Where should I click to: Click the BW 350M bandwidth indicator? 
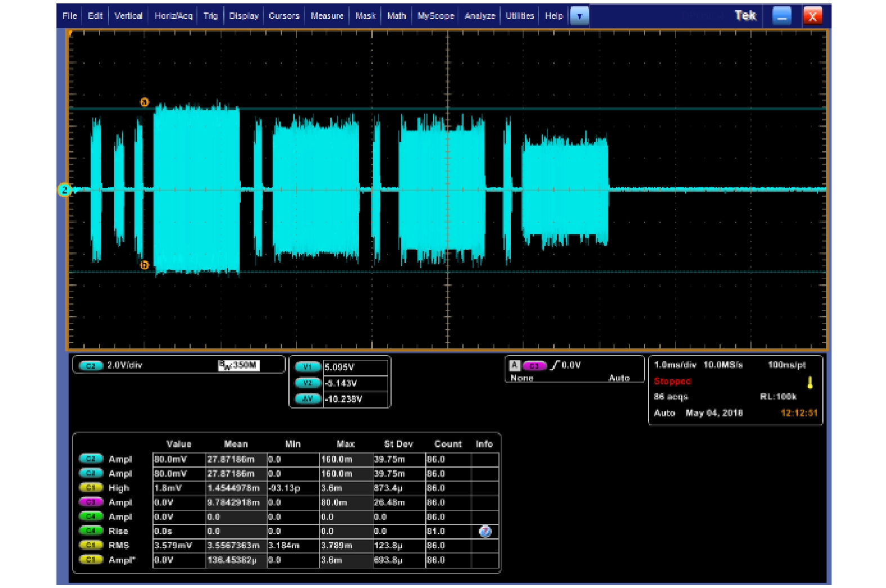click(238, 366)
